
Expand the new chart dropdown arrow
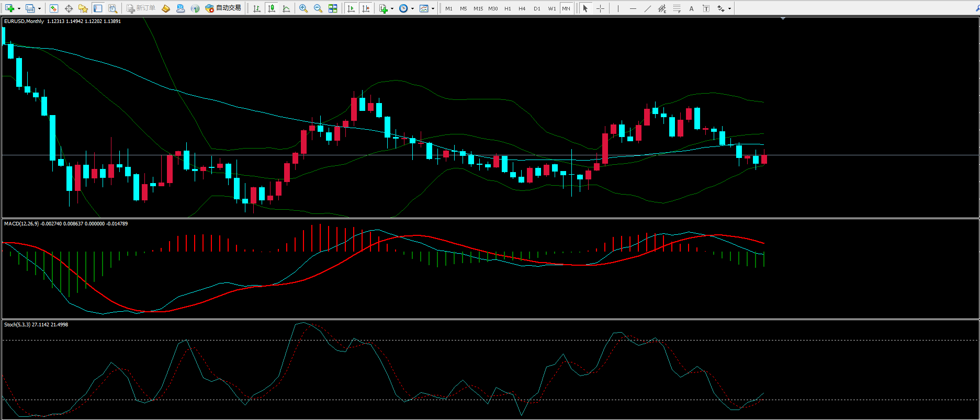coord(19,8)
